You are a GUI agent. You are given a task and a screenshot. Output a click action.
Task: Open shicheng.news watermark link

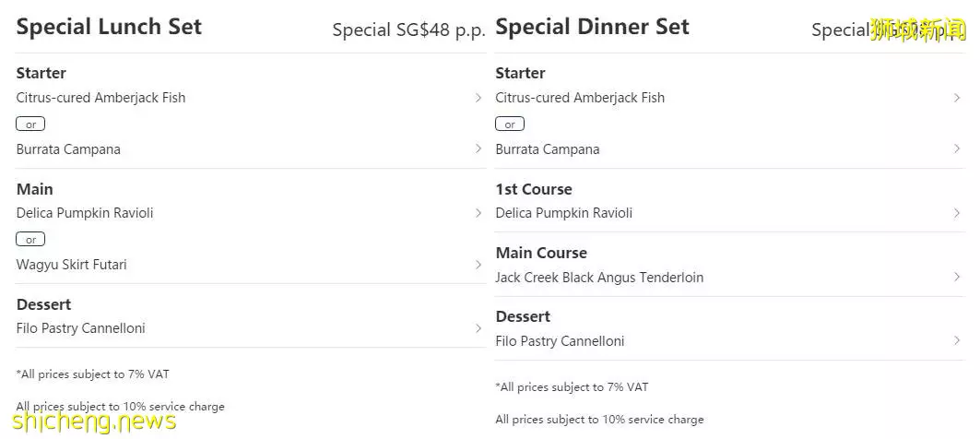pyautogui.click(x=94, y=421)
